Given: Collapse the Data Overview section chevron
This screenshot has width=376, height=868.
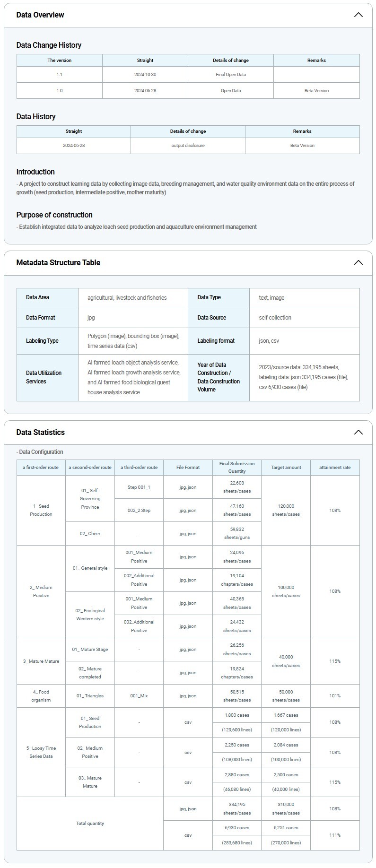Looking at the screenshot, I should tap(358, 15).
